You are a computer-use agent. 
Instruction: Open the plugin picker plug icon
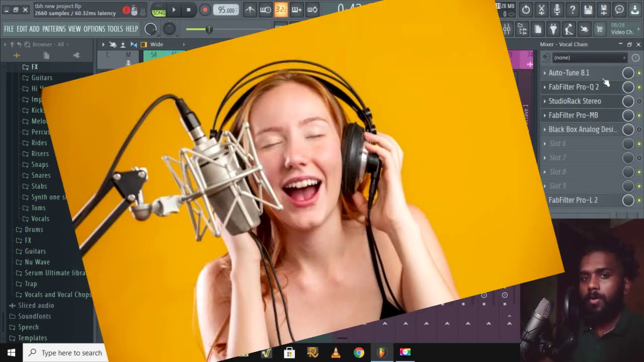point(553,30)
